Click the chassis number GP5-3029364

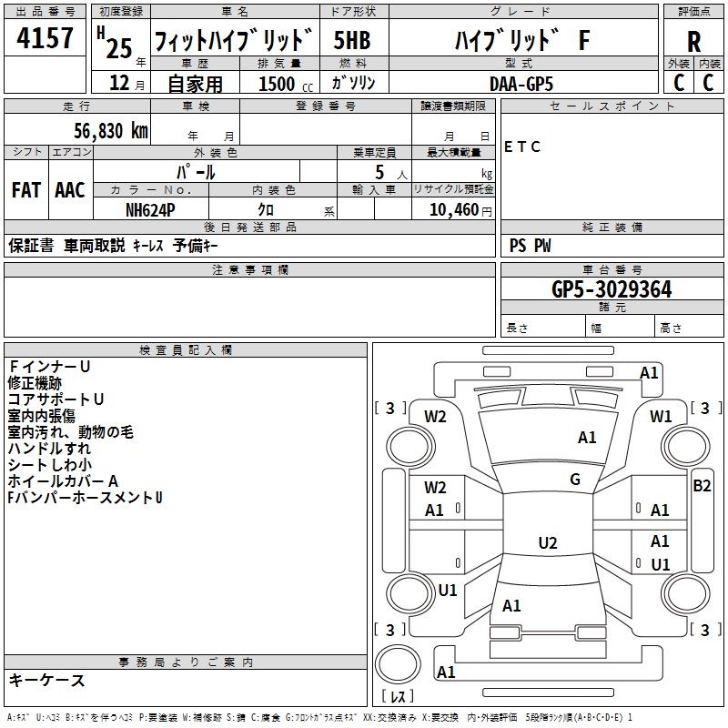coord(612,289)
